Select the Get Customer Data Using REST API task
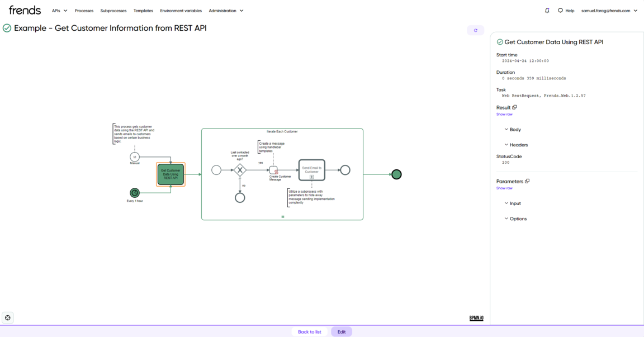The height and width of the screenshot is (337, 644). point(171,174)
